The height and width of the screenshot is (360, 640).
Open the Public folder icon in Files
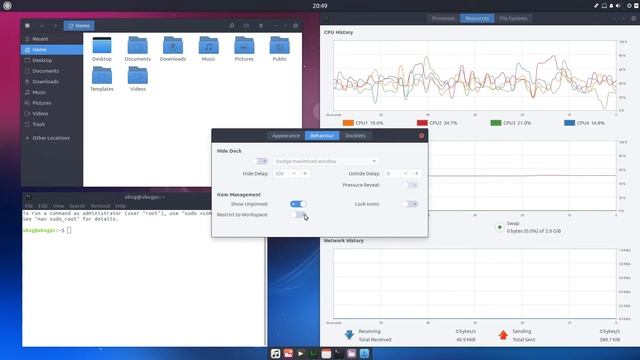point(280,45)
